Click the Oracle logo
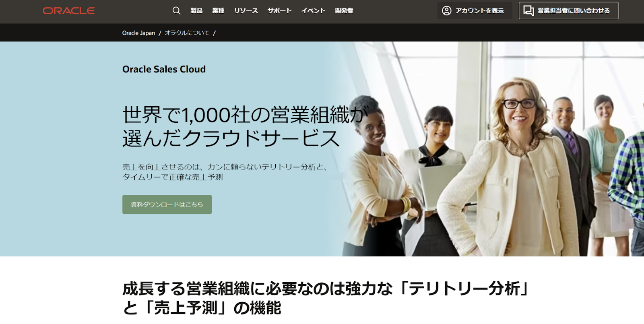The image size is (644, 324). (x=68, y=11)
